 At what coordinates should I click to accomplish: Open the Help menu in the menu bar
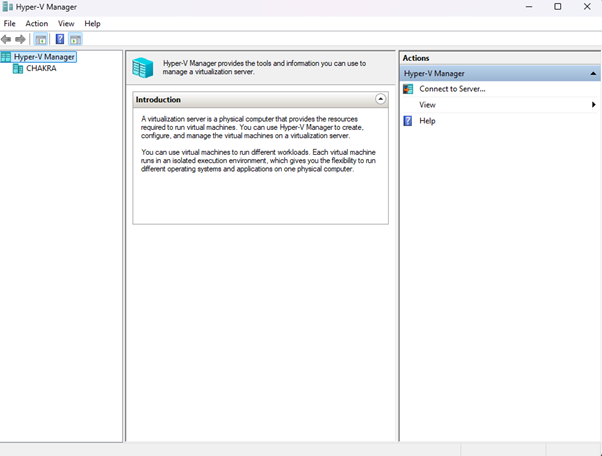coord(92,23)
